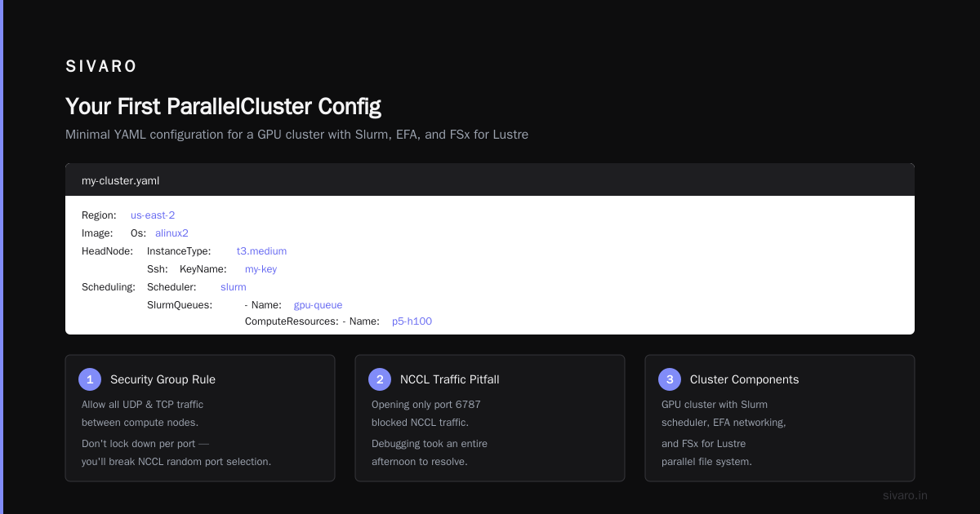
Task: Click the alinux2 Os value
Action: click(x=171, y=233)
